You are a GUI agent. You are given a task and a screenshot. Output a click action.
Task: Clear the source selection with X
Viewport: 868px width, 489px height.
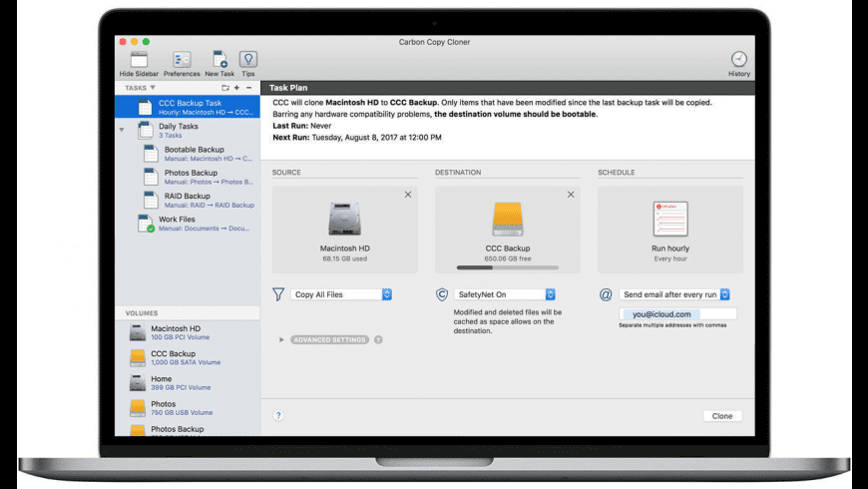click(x=408, y=195)
